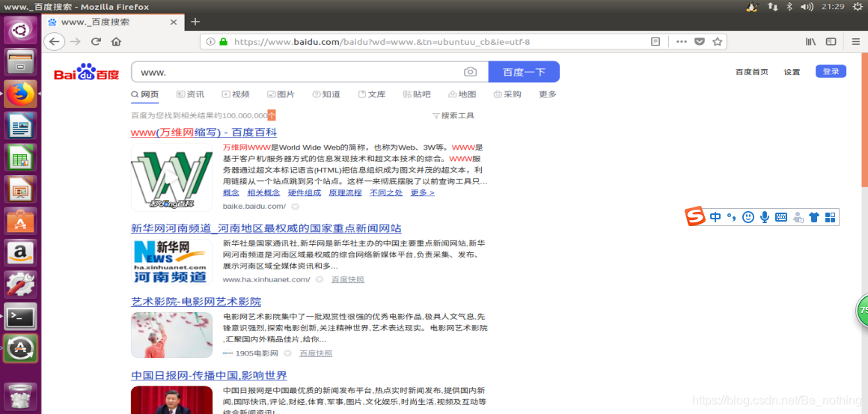
Task: Click Baidu search input containing www.
Action: [x=299, y=72]
